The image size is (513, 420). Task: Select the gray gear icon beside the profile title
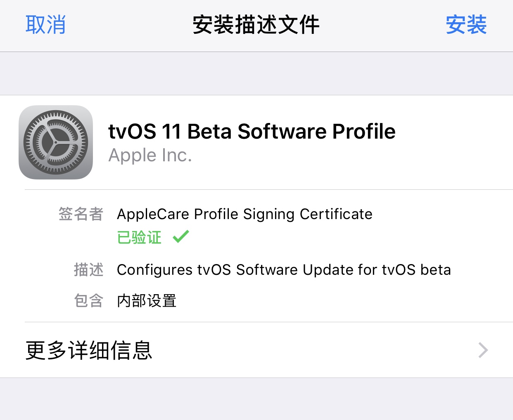55,142
